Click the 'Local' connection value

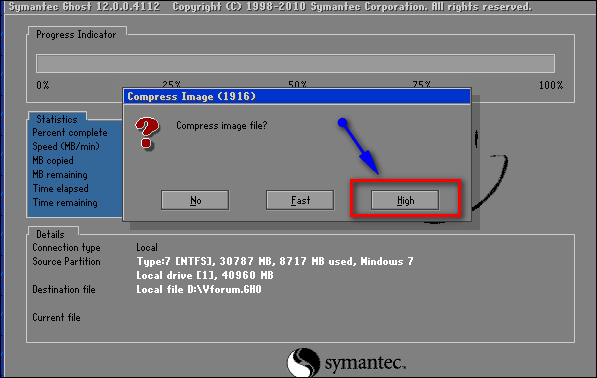(147, 247)
